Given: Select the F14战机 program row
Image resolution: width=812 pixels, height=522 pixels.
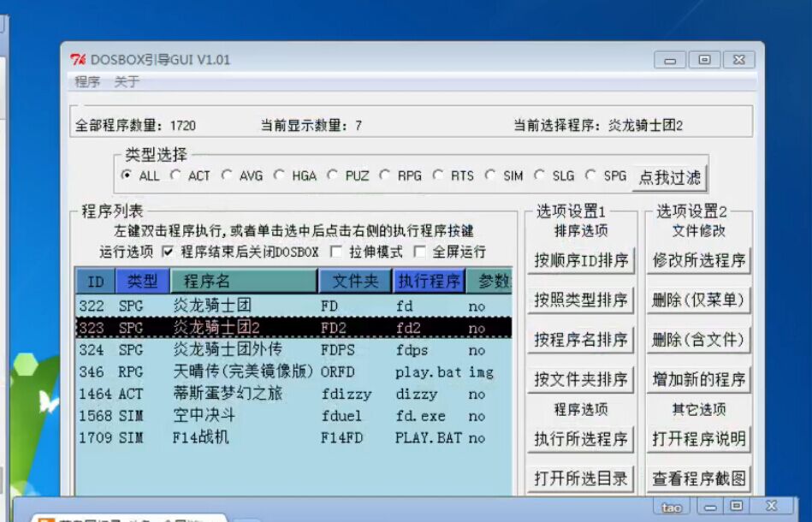Looking at the screenshot, I should click(x=200, y=438).
